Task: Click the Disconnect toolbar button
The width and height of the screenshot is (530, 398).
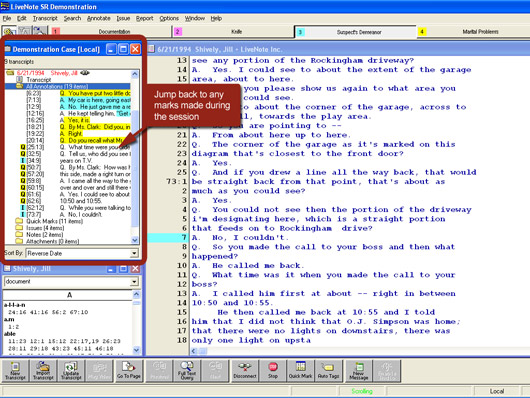Action: coord(245,371)
